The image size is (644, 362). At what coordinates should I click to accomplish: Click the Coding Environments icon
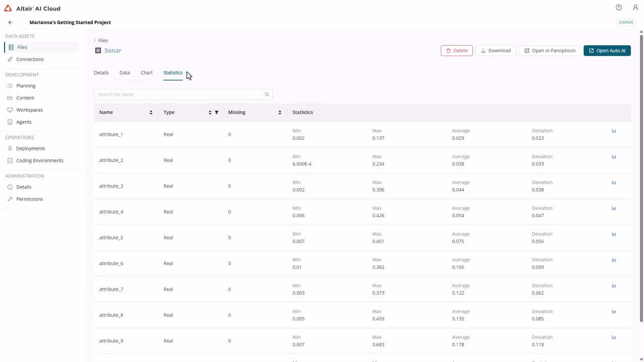[x=10, y=160]
